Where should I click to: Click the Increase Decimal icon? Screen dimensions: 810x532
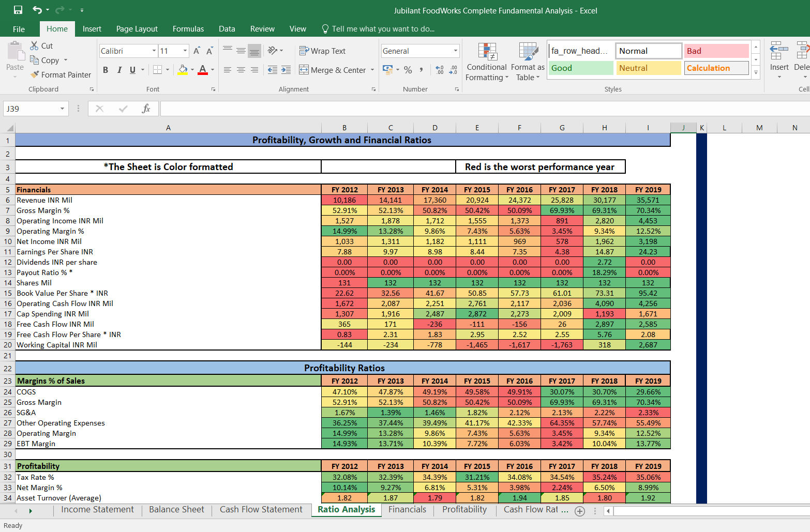point(440,70)
